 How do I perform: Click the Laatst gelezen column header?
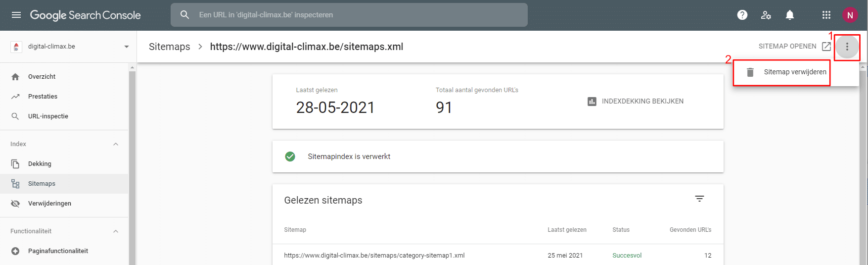[567, 230]
